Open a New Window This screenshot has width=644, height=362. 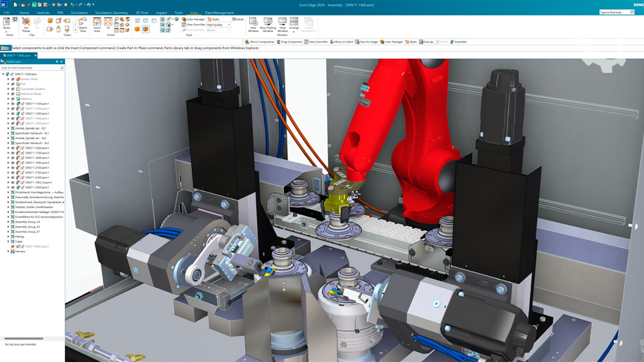click(254, 25)
